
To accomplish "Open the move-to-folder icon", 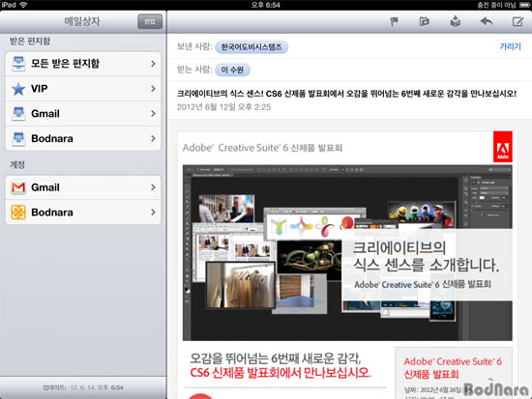I will pos(424,21).
